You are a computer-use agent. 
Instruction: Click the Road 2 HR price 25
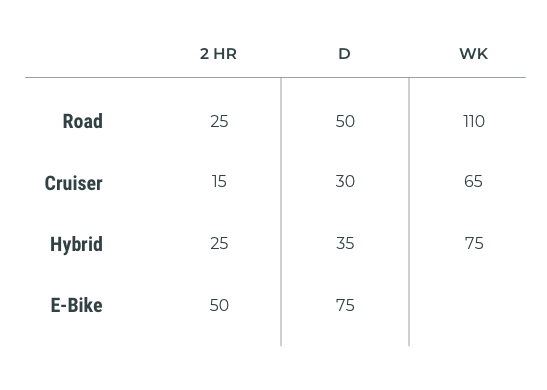219,121
